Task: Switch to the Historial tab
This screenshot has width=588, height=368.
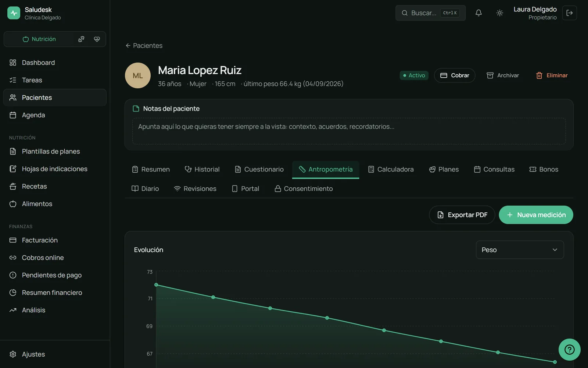Action: tap(202, 169)
